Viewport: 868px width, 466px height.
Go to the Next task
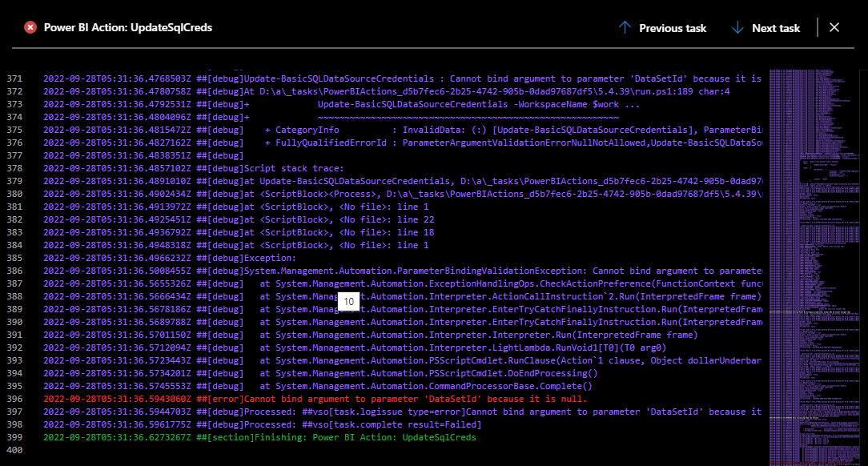[x=766, y=28]
